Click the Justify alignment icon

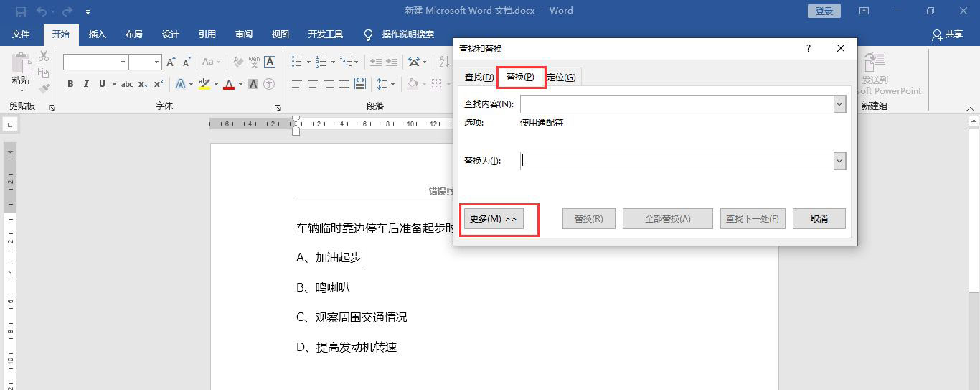click(344, 84)
